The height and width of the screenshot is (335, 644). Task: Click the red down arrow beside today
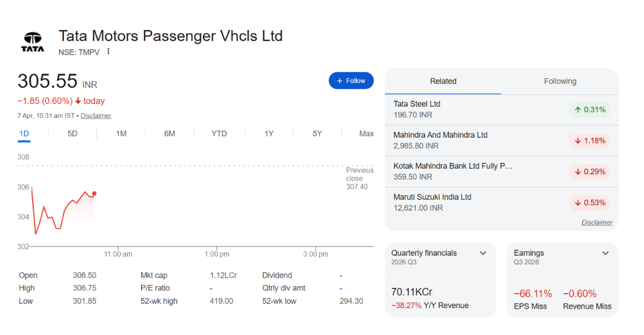point(78,101)
